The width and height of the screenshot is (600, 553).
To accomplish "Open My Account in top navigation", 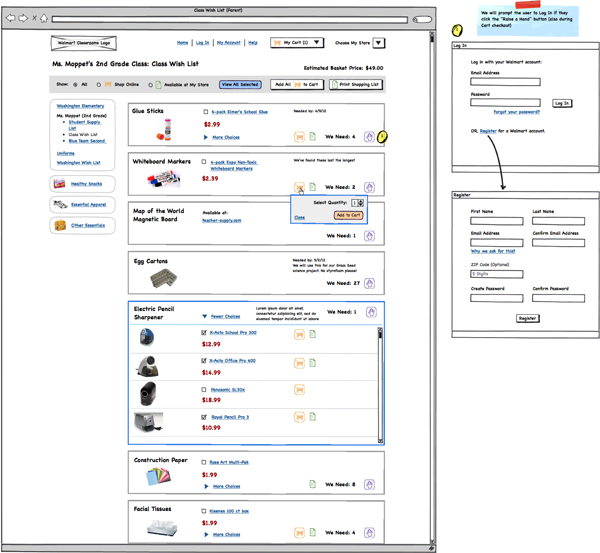I will point(228,43).
